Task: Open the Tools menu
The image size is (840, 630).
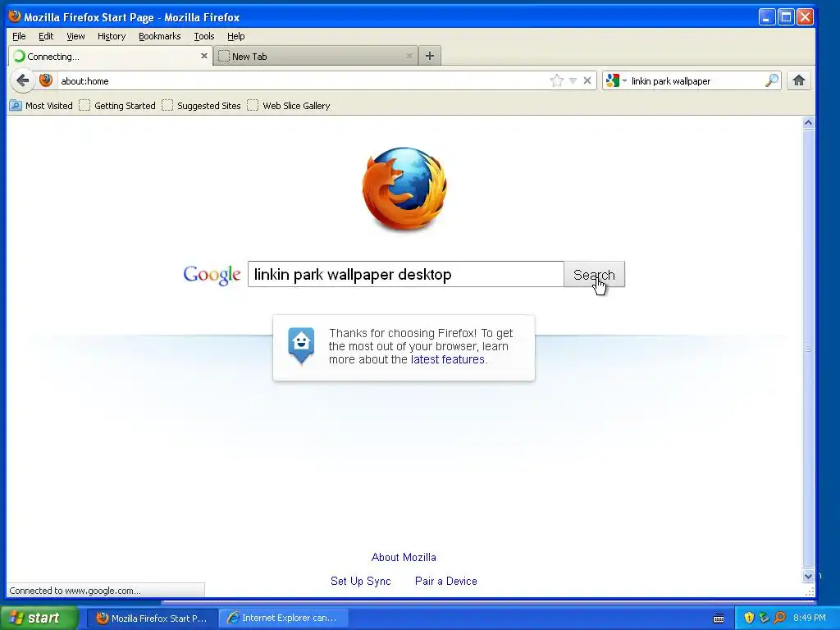Action: tap(204, 36)
